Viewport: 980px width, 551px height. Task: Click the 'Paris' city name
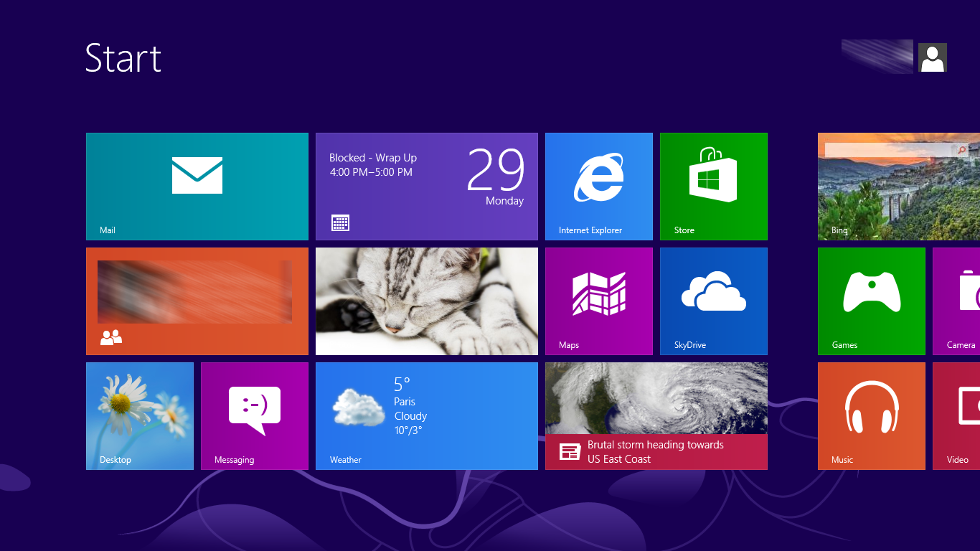pos(405,402)
